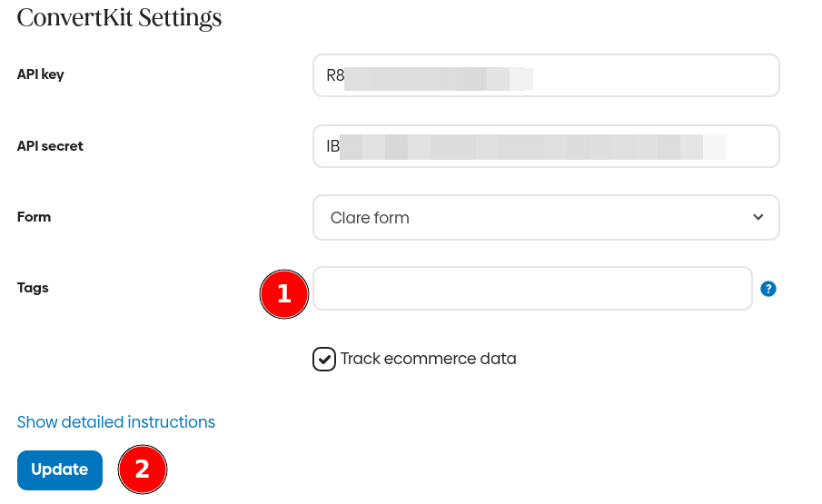The height and width of the screenshot is (504, 822).
Task: Click the "Form" field label
Action: (35, 217)
